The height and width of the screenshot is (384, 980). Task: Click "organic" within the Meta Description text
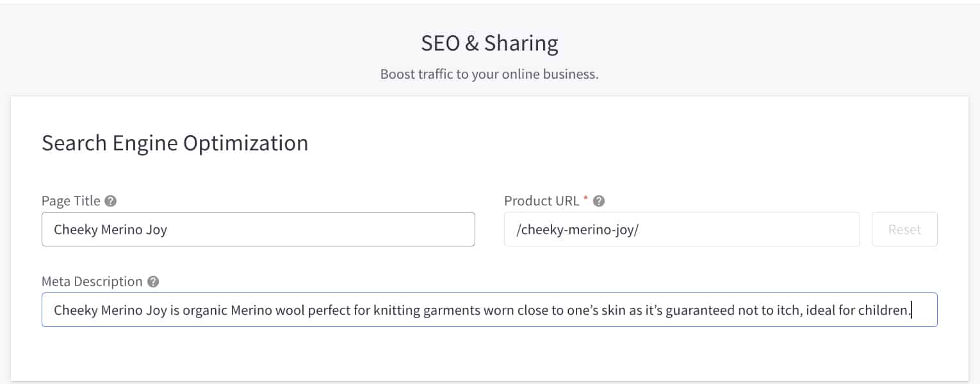(206, 311)
